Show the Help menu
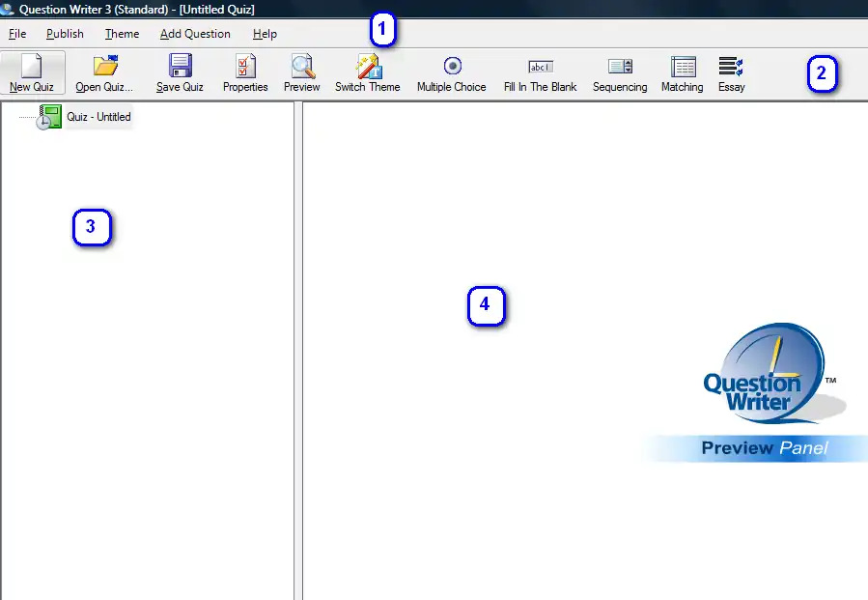Viewport: 868px width, 600px height. [265, 34]
